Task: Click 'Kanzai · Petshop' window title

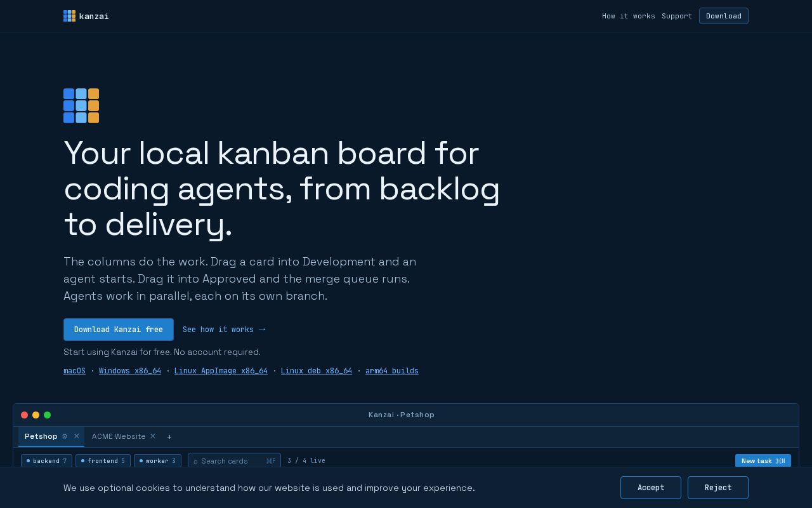Action: [402, 415]
